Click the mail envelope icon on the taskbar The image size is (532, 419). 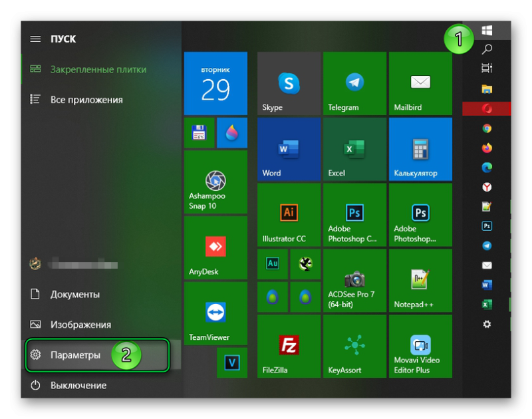(487, 265)
